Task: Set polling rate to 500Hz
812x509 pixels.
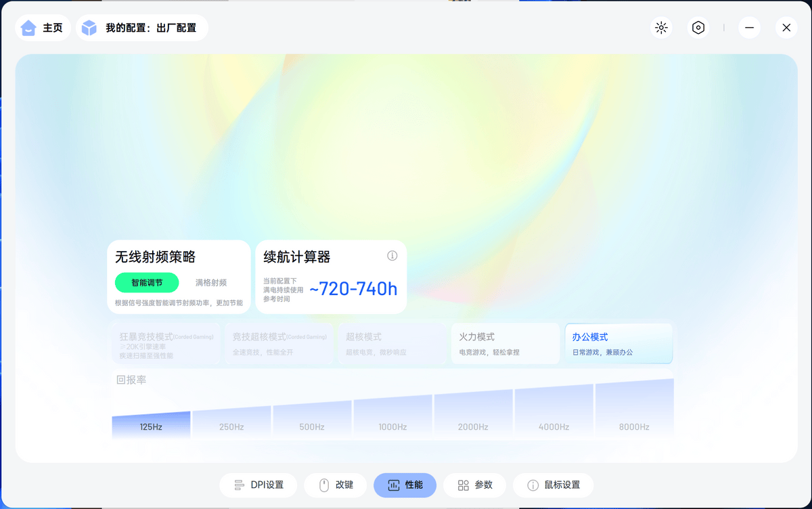Action: coord(312,420)
